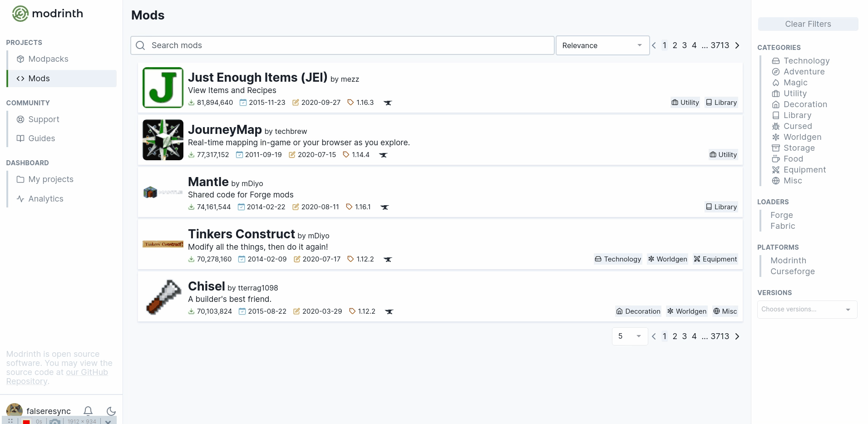
Task: Click the Modrinth logo icon
Action: 20,14
